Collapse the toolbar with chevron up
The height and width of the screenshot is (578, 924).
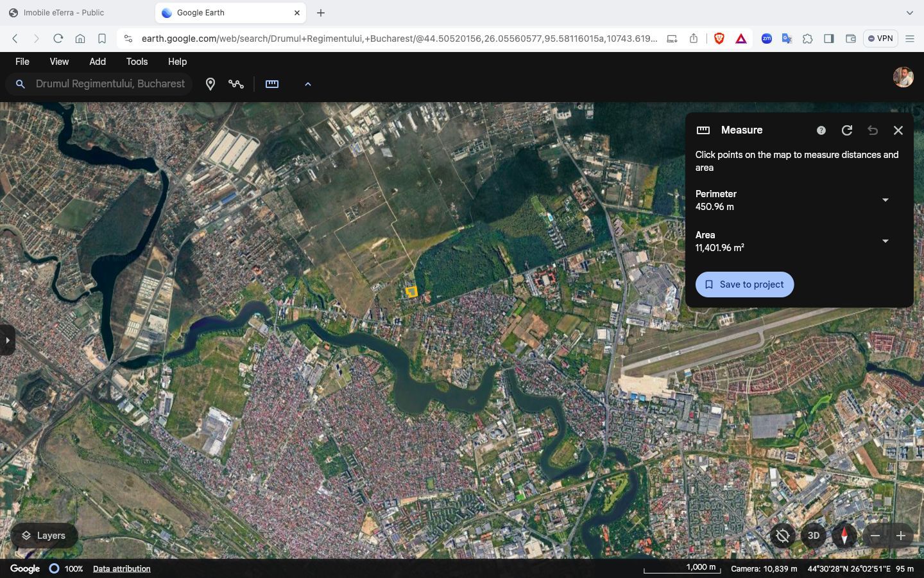pyautogui.click(x=307, y=84)
